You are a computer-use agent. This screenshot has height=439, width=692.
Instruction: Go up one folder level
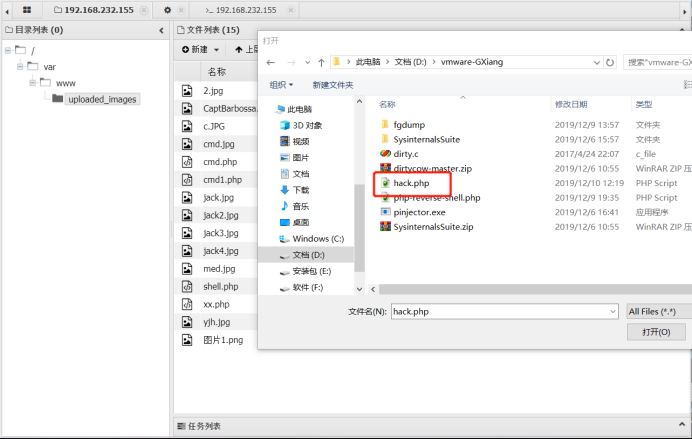point(321,62)
